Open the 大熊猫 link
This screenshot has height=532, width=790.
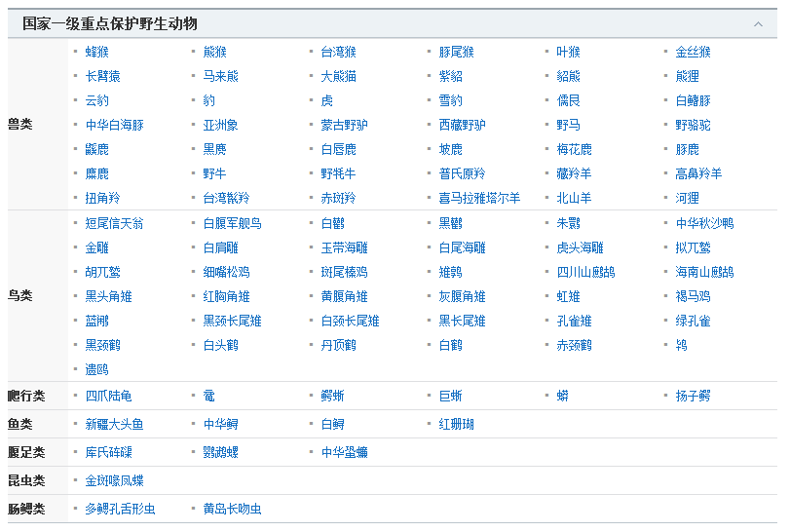pyautogui.click(x=339, y=76)
